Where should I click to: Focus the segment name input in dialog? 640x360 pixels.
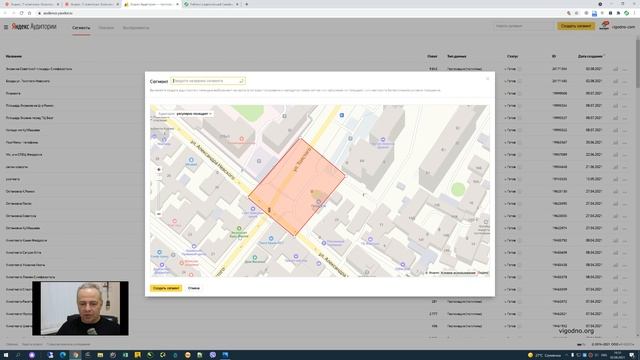tap(208, 81)
